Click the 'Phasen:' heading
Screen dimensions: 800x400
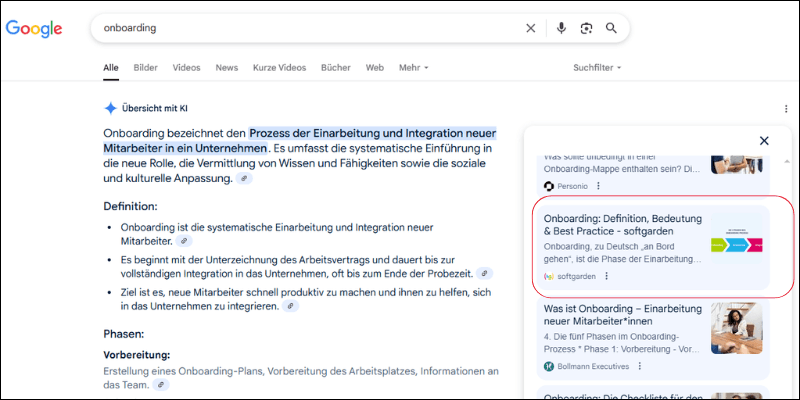(x=124, y=334)
